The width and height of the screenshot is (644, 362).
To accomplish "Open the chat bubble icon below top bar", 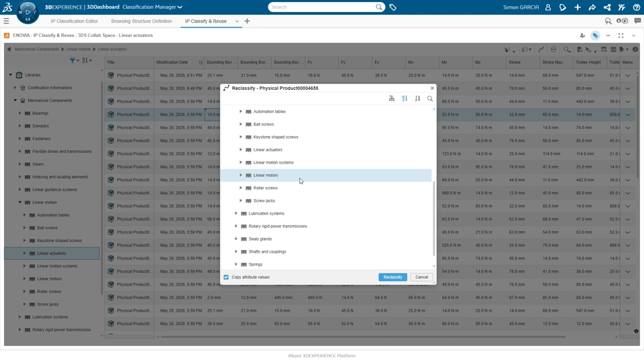I will [x=637, y=21].
